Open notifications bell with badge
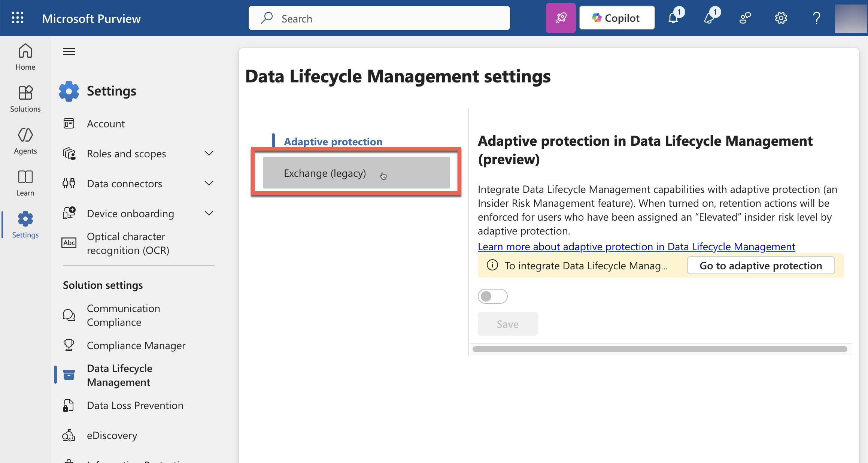This screenshot has height=463, width=868. [674, 18]
